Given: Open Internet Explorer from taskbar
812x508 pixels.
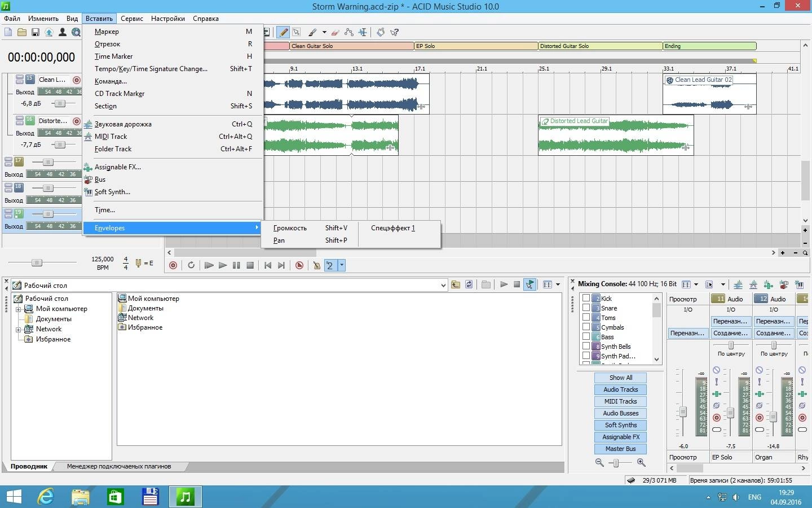Looking at the screenshot, I should click(x=45, y=497).
